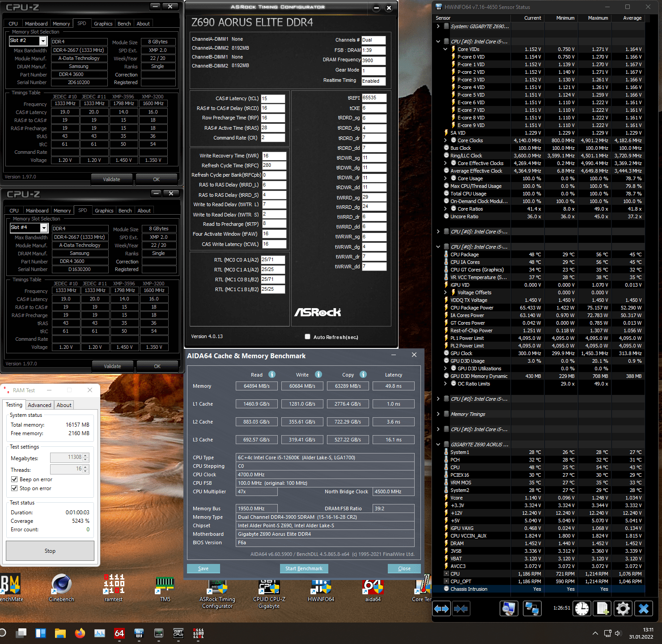Expand Core Usage sensor node
This screenshot has height=644, width=662.
coord(445,178)
